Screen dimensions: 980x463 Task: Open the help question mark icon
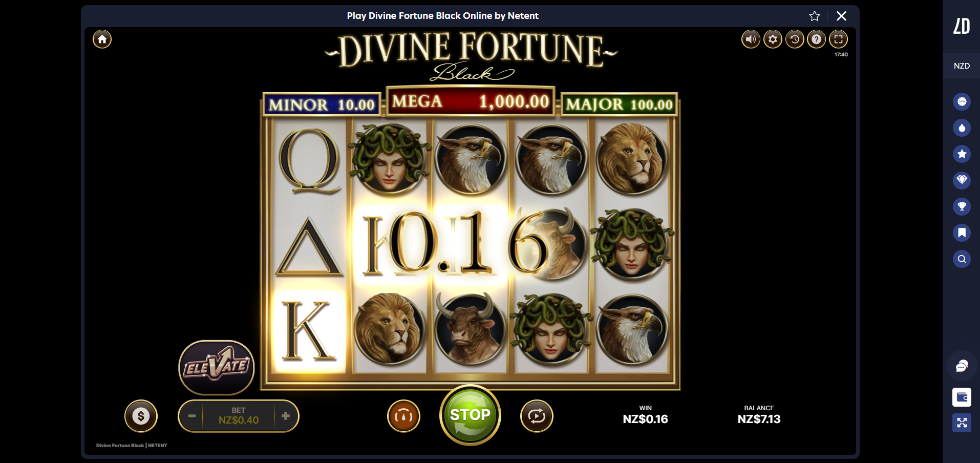pos(817,39)
